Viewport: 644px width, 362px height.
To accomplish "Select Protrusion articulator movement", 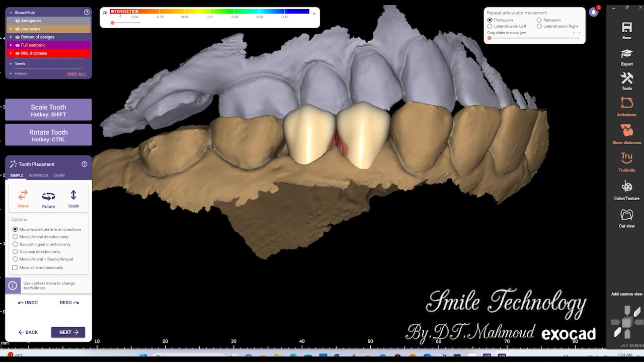I will pos(490,20).
